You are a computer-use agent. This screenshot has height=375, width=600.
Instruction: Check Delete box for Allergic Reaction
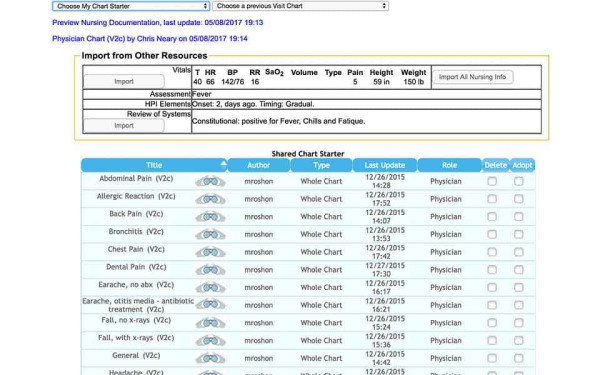pyautogui.click(x=492, y=199)
